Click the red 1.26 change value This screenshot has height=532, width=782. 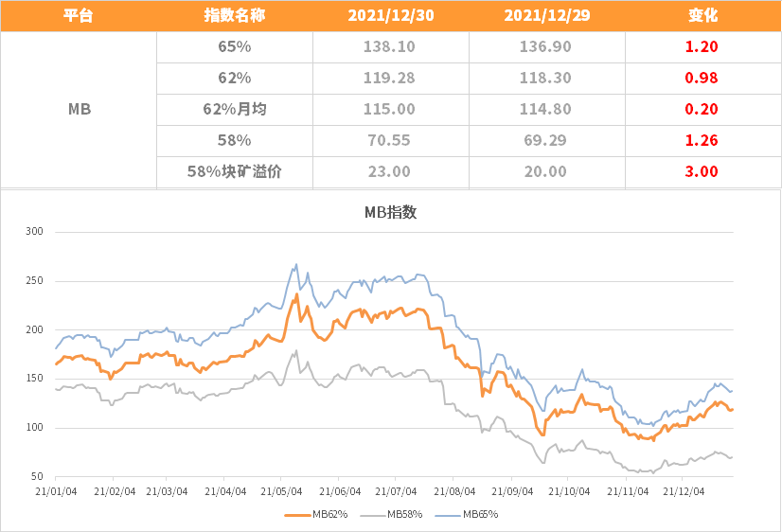[702, 141]
